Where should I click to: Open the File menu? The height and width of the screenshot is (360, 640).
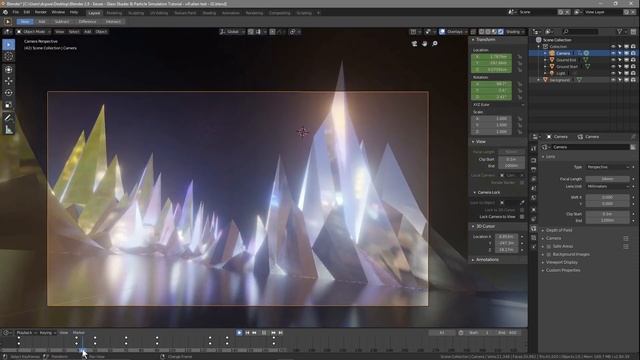(x=16, y=12)
